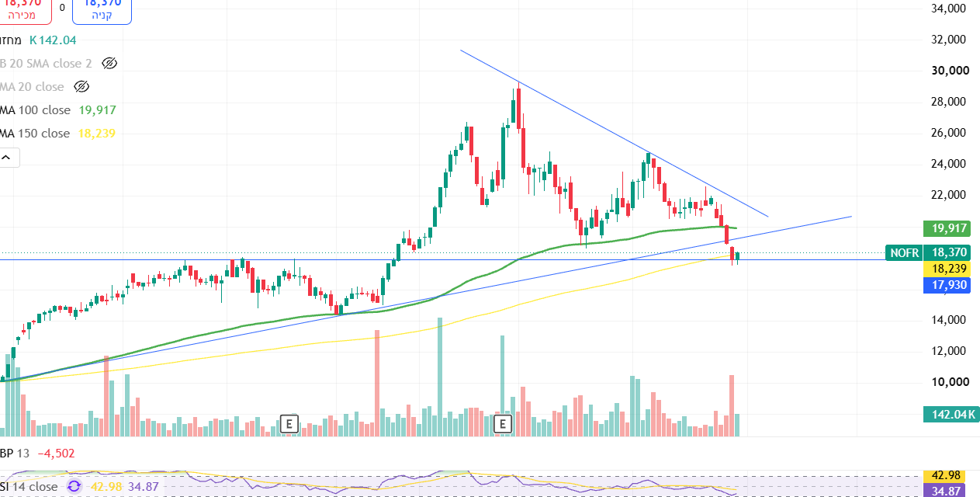Viewport: 980px width, 497px height.
Task: Open the second earnings E marker near the price peak
Action: pos(503,424)
